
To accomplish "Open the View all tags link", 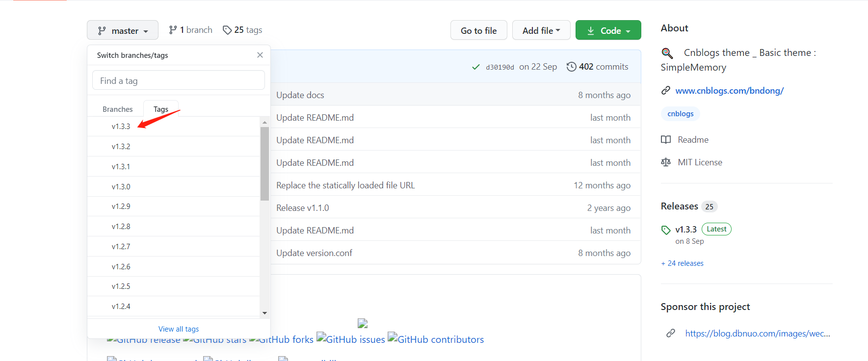I will 179,329.
